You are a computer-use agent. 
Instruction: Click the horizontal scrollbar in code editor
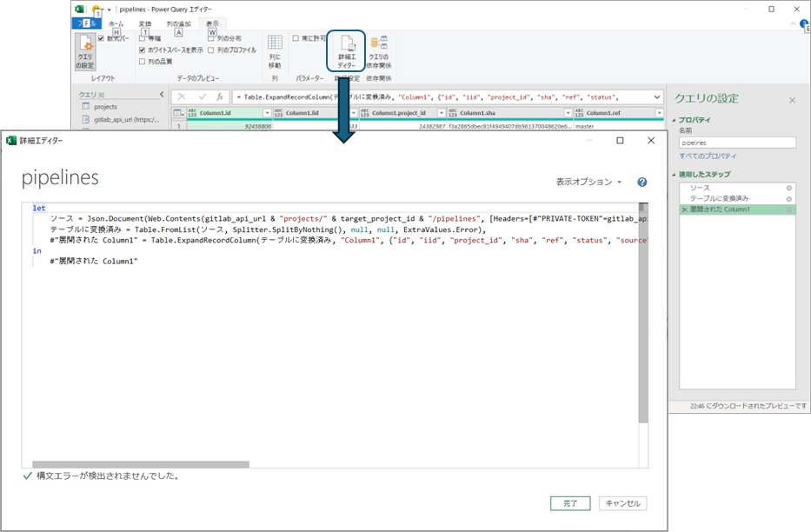141,465
